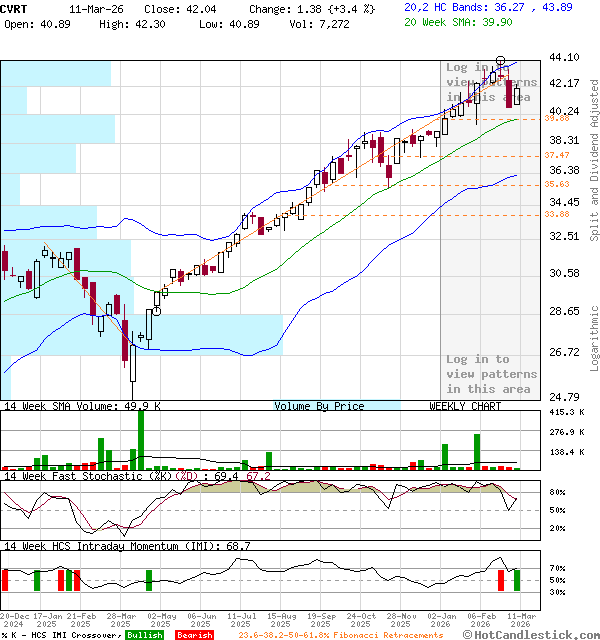Click the lower 'Log in to view patterns' notice
This screenshot has height=640, width=600.
click(x=491, y=373)
